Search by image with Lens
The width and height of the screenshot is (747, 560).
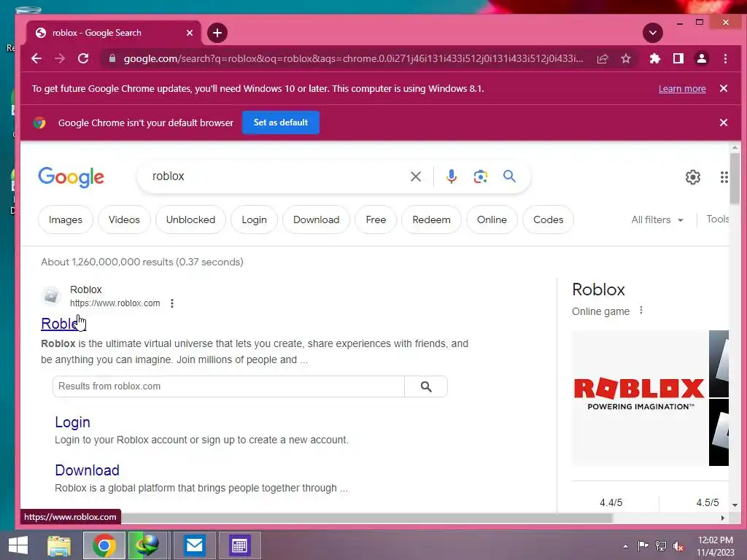(480, 176)
